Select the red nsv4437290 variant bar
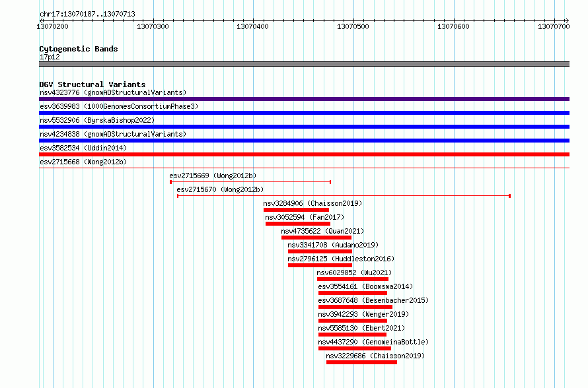588x388 pixels. point(355,348)
